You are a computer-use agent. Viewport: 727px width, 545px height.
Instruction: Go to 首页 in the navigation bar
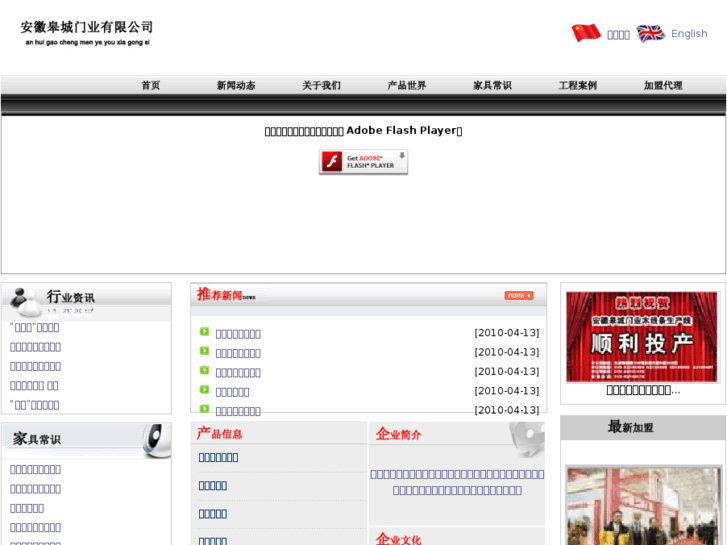(151, 85)
